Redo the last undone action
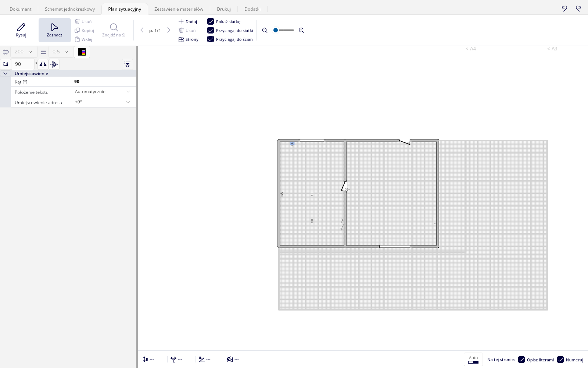This screenshot has height=368, width=588. click(x=578, y=8)
